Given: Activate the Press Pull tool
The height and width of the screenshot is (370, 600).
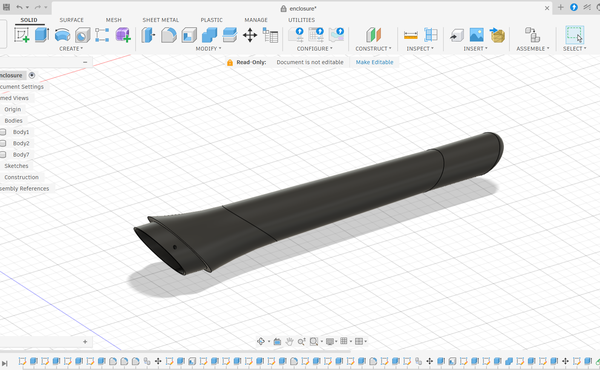Looking at the screenshot, I should pos(148,35).
